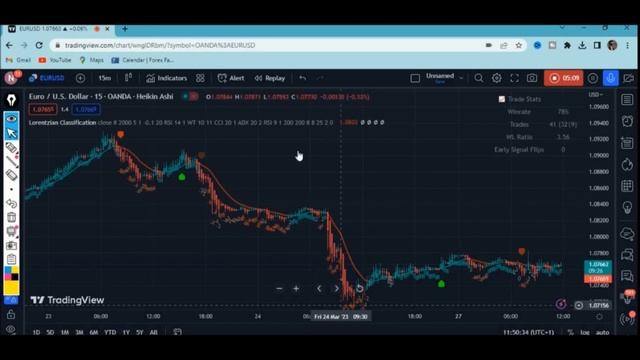The width and height of the screenshot is (640, 360).
Task: Toggle auto scale mode
Action: (602, 332)
